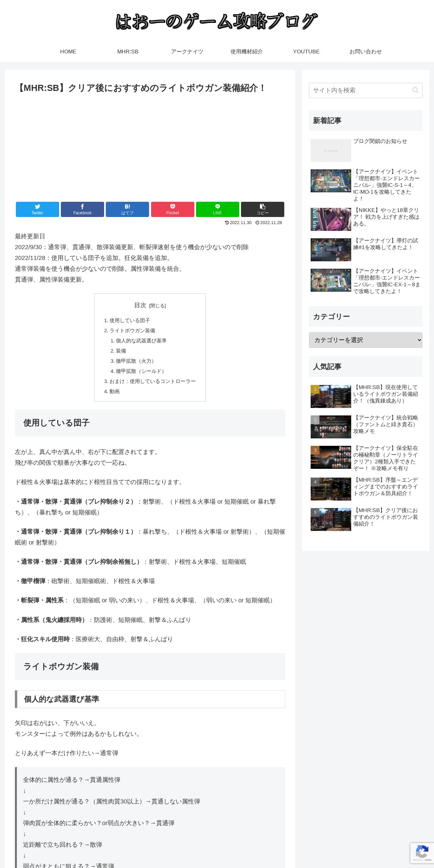Open the rank 2 popular thumbnail

pos(331,427)
